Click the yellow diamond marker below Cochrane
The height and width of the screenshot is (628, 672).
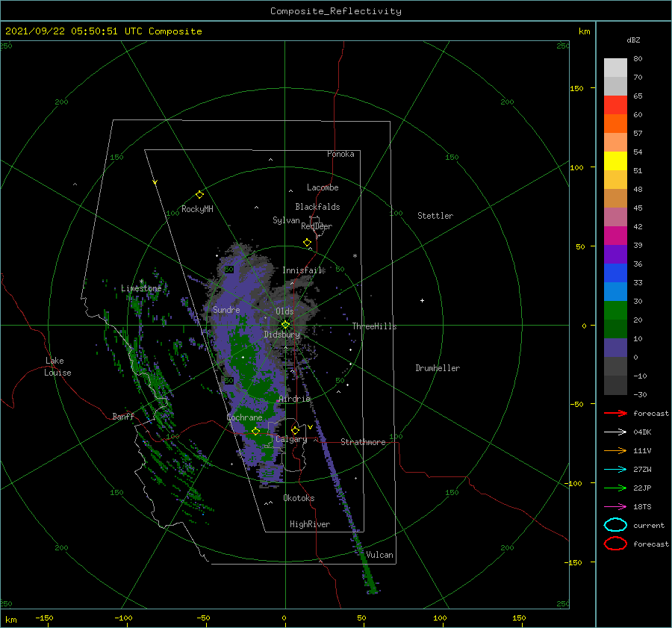tap(255, 432)
